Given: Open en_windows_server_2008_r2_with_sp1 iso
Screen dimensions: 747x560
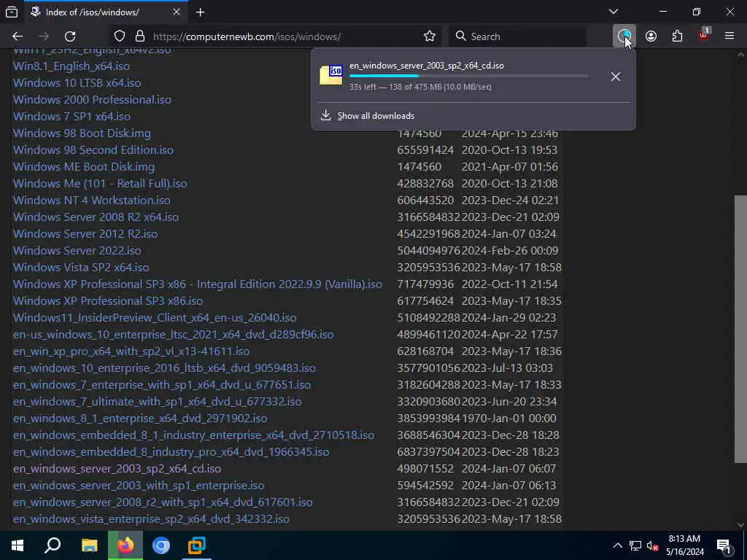Looking at the screenshot, I should click(x=163, y=502).
